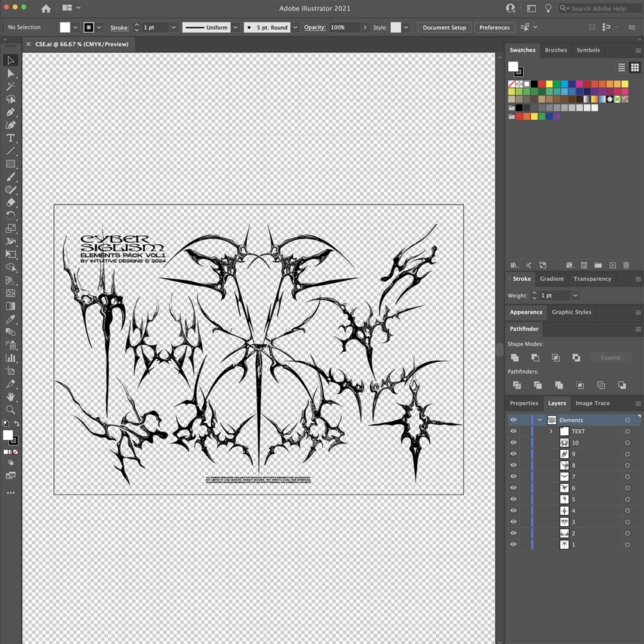This screenshot has width=644, height=644.
Task: Pick the Lasso tool
Action: coord(11,99)
